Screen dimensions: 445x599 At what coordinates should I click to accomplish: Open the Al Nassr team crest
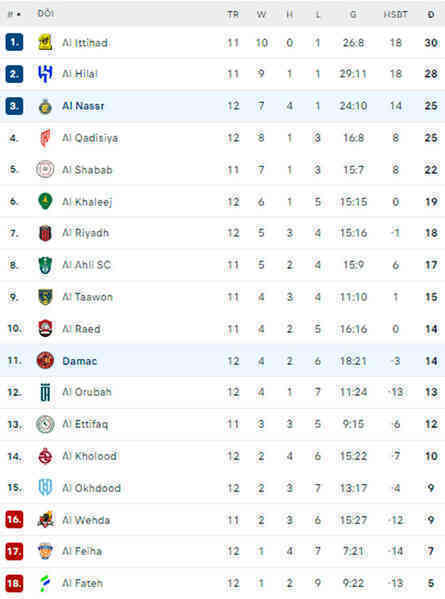45,106
